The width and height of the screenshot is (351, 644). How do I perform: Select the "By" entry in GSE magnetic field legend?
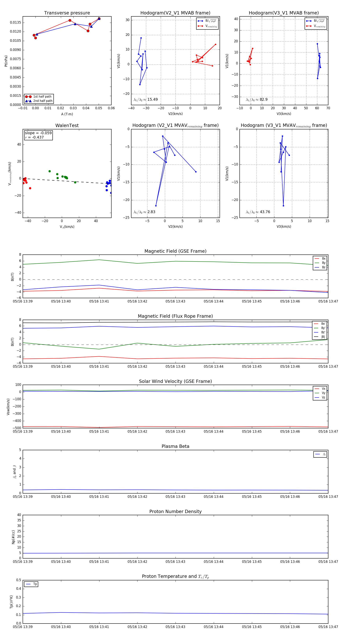[320, 263]
